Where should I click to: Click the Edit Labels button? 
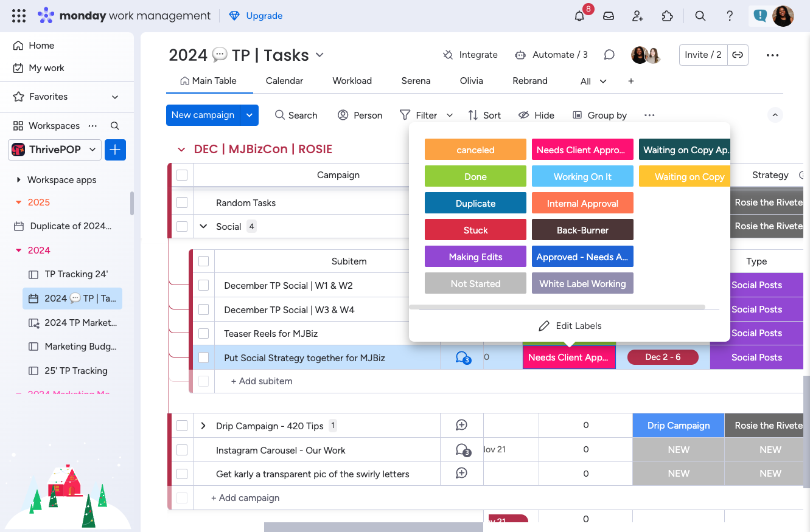[x=570, y=326]
